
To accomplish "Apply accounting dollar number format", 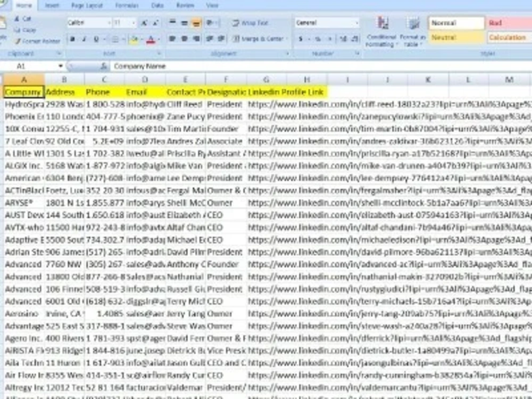I will tap(301, 39).
